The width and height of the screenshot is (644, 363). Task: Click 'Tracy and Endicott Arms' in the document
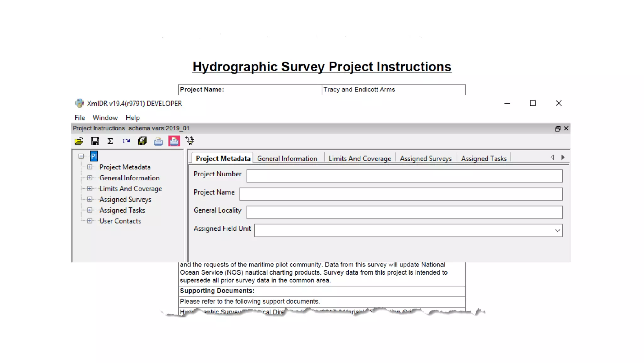[359, 89]
